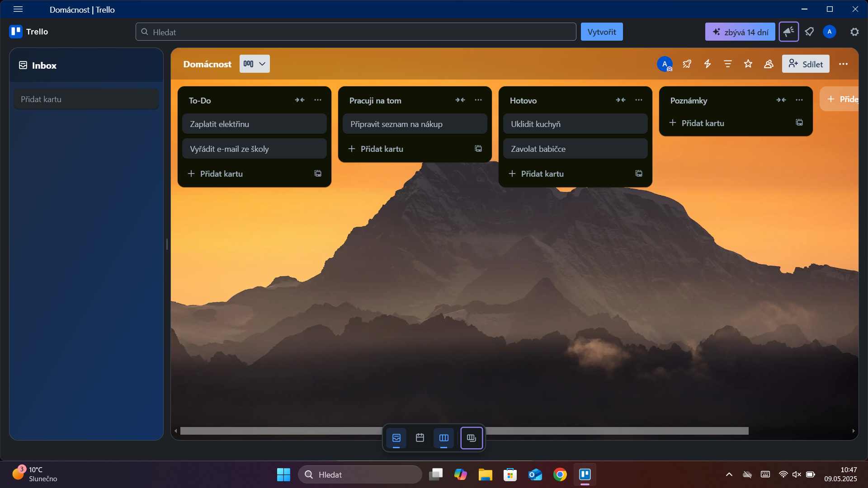Open the zbývá 14 dní trial banner
This screenshot has width=868, height=488.
point(740,32)
